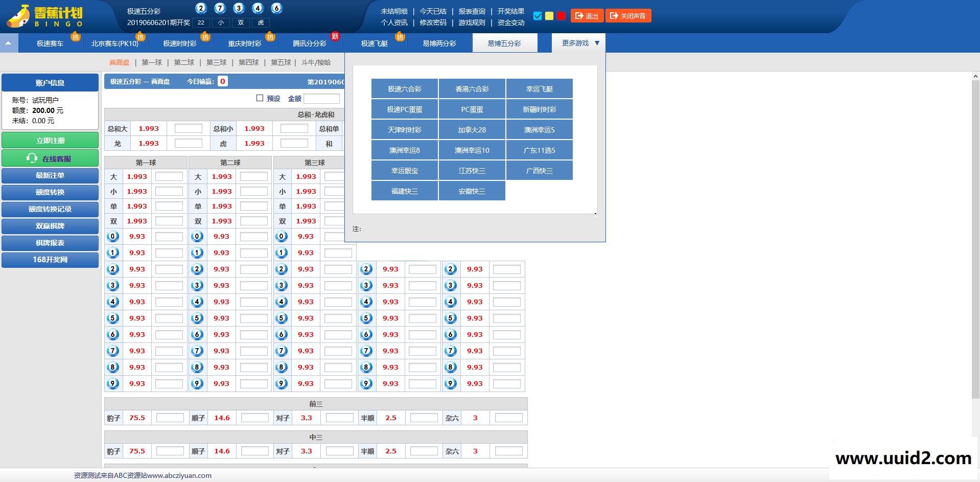Screen dimensions: 980x482
Task: Click the ball icon 9 in 第三球 column
Action: coord(281,383)
